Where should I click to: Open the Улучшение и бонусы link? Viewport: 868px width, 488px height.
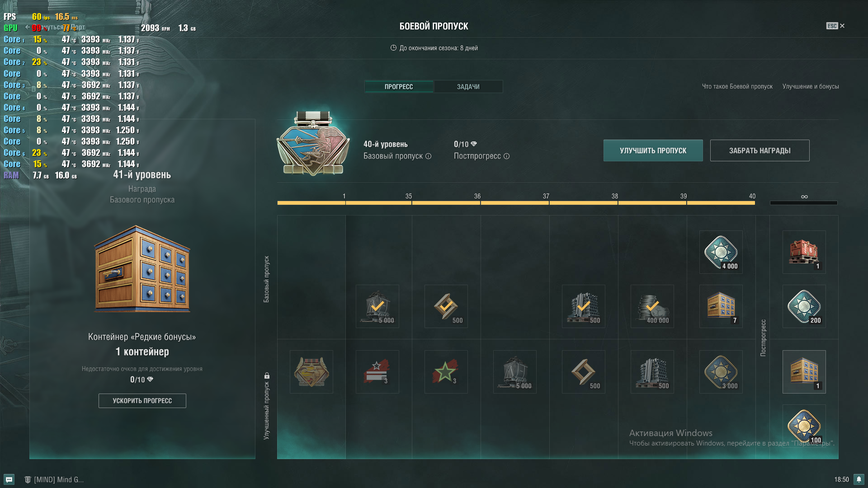point(811,86)
